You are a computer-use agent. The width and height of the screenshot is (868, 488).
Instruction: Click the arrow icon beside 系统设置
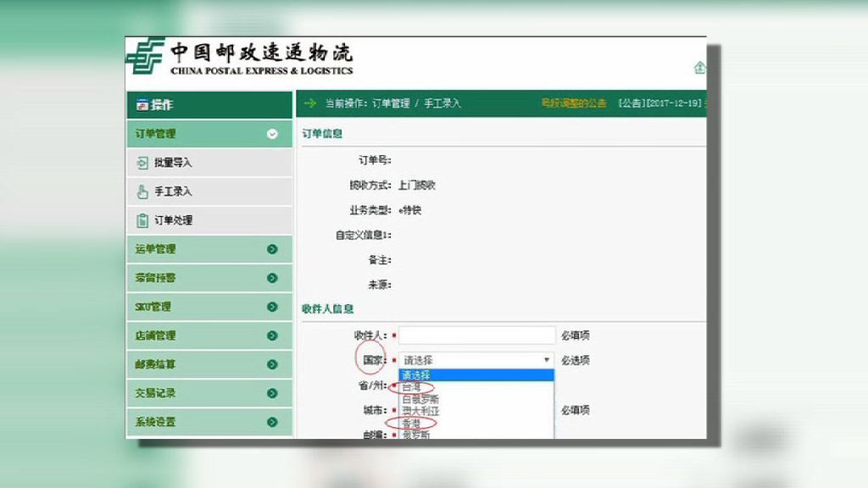[x=273, y=421]
